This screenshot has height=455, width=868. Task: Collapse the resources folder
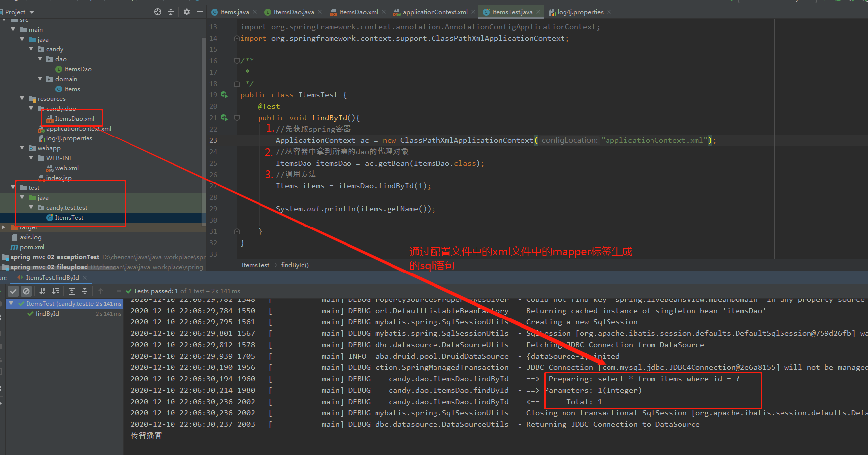[x=22, y=99]
